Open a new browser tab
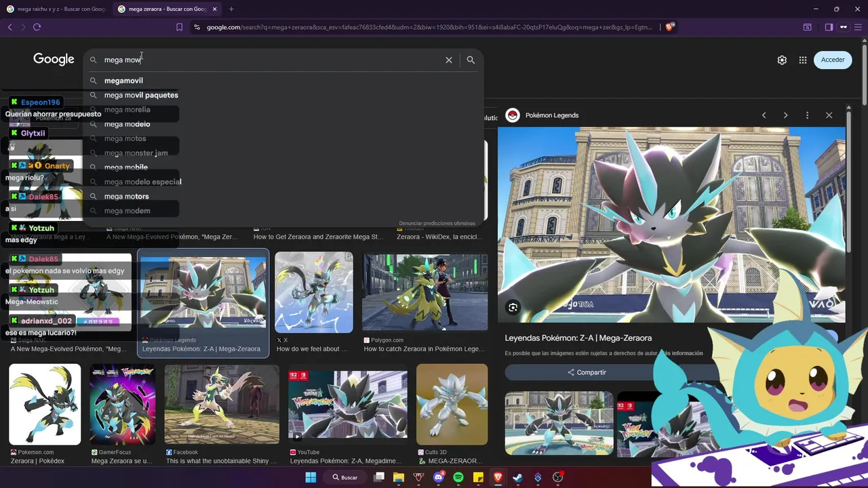 [x=231, y=9]
